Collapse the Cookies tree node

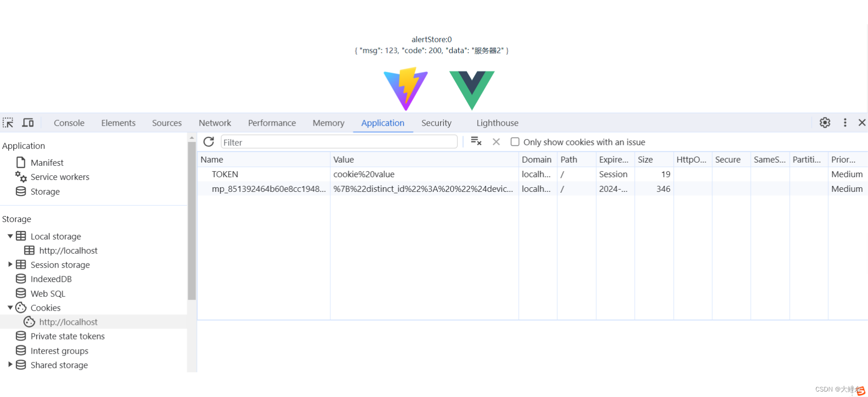coord(10,307)
